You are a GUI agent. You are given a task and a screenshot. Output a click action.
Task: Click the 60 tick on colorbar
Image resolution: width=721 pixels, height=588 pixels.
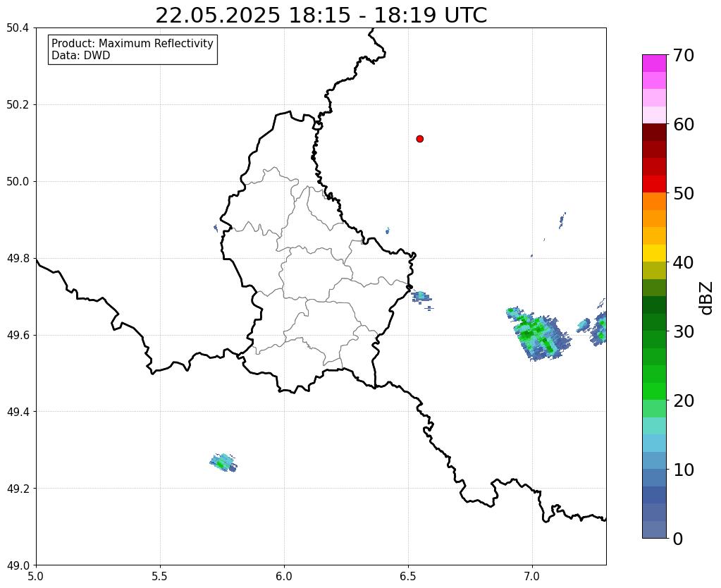[684, 124]
